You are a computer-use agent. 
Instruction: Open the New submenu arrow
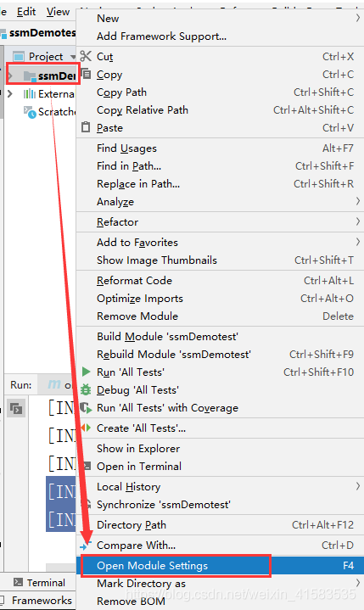357,19
